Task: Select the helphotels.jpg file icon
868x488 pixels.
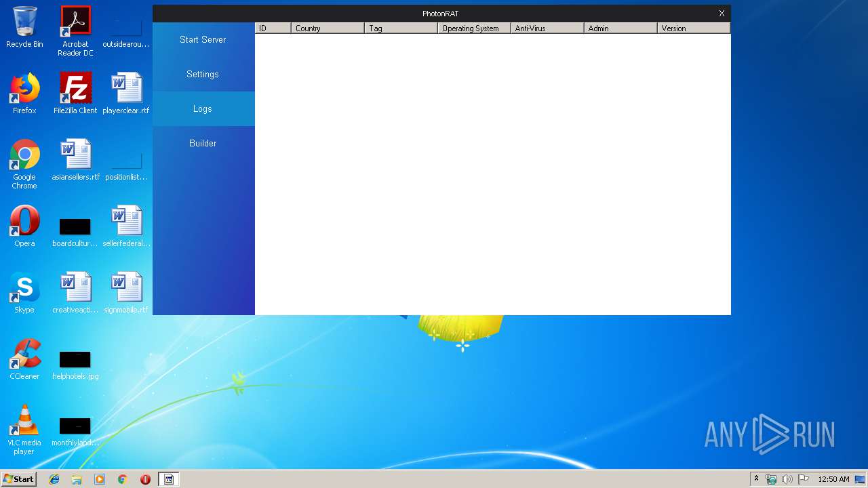Action: coord(75,365)
